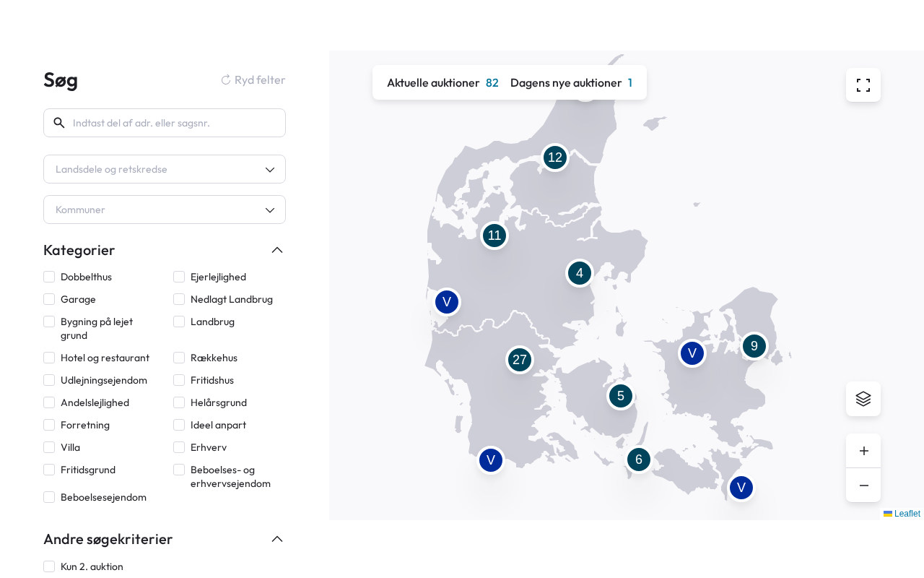The height and width of the screenshot is (578, 924).
Task: Click Ryd felter to reset filters
Action: (x=253, y=80)
